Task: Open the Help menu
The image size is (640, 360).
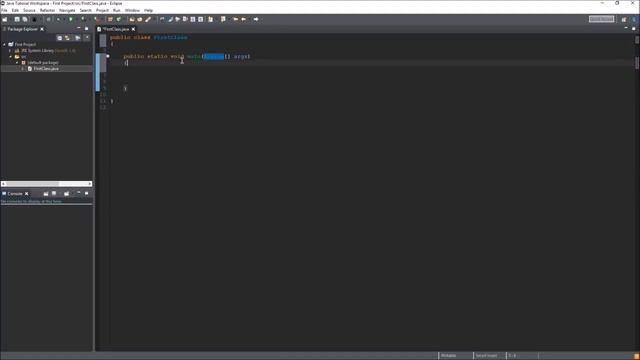Action: pos(149,10)
